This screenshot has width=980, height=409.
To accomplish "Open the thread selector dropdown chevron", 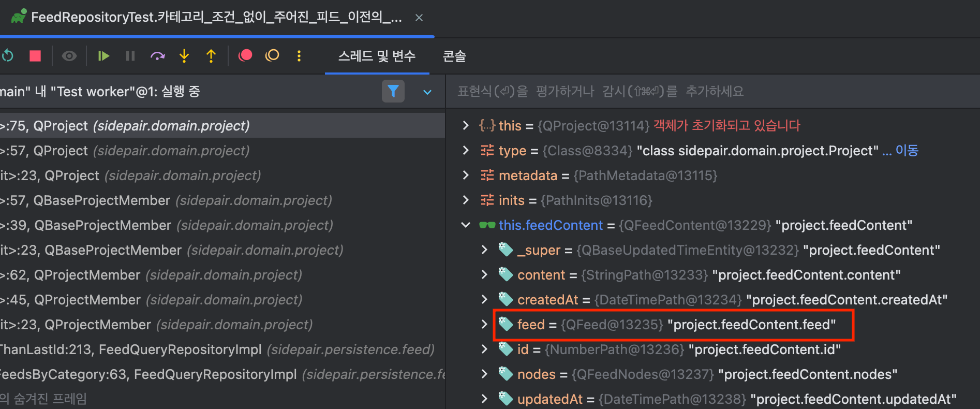I will click(x=427, y=92).
